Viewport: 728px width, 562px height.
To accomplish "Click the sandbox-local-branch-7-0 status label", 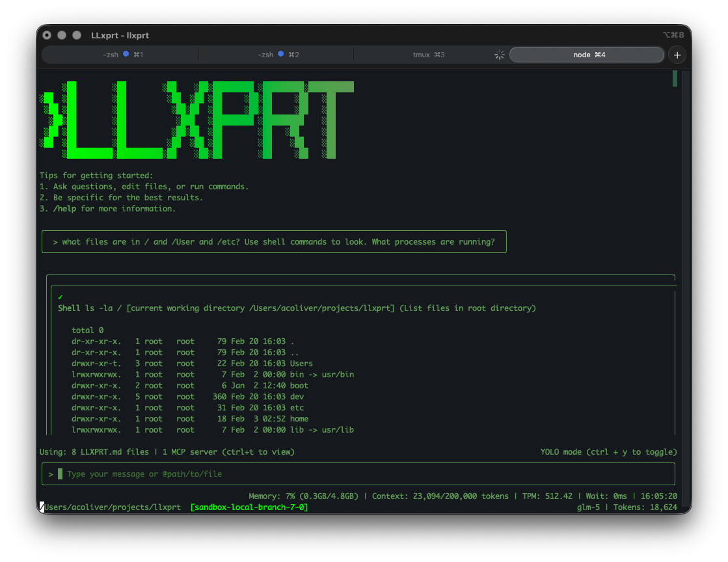I will [249, 507].
